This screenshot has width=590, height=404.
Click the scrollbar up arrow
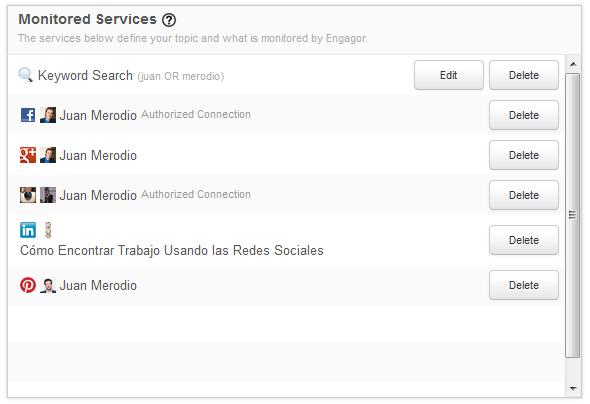[x=573, y=64]
